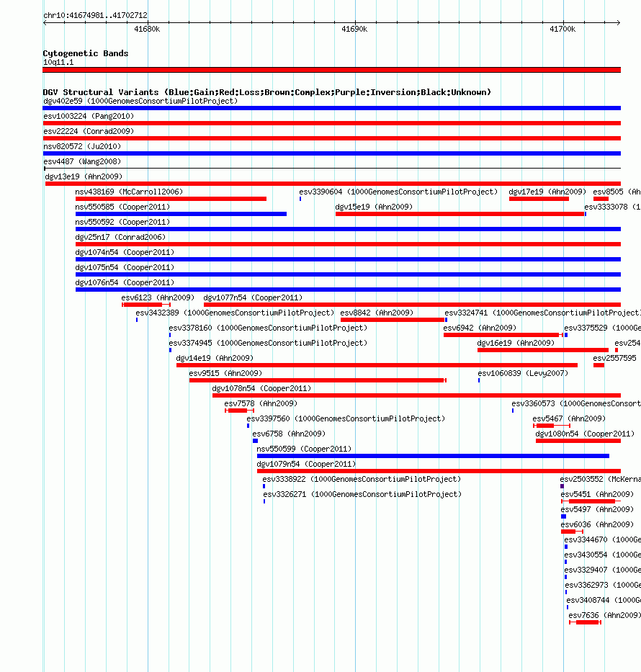Click dgv1075n54 (Cooper2011) label
This screenshot has height=672, width=641.
(x=125, y=267)
